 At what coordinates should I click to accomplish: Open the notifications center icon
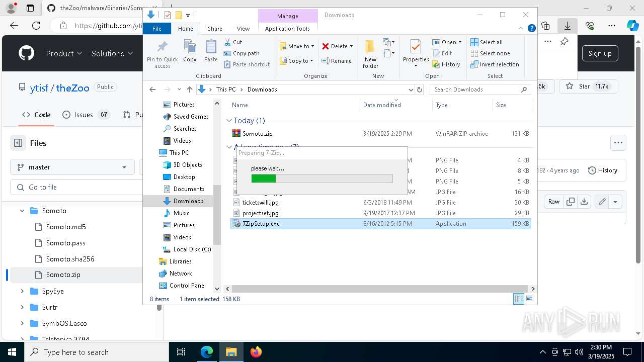(627, 352)
